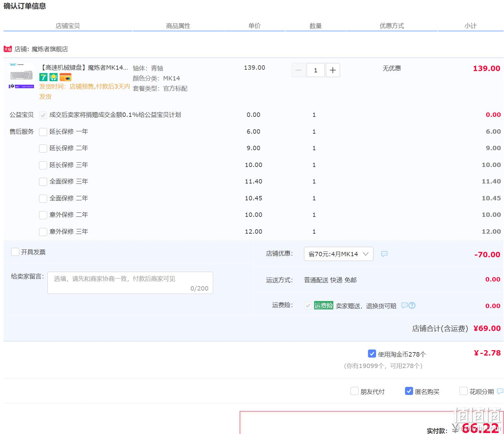This screenshot has height=434, width=504.
Task: Click the help icon beside the 运费险 shipping insurance text
Action: tap(412, 305)
